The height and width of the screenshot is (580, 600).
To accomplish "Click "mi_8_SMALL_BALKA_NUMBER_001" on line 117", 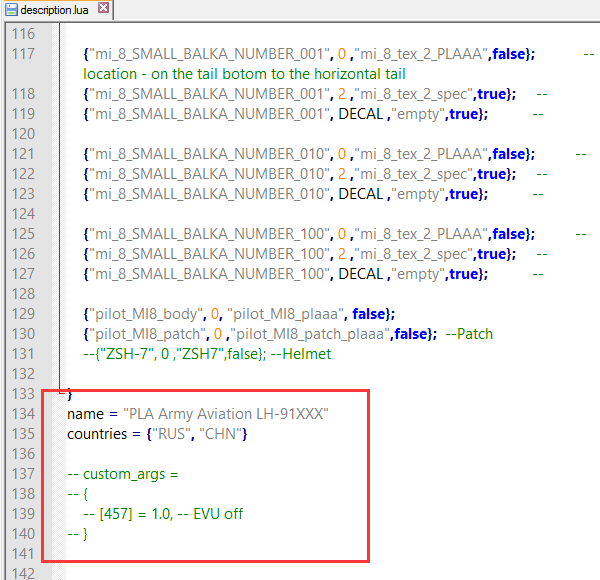I will (209, 54).
